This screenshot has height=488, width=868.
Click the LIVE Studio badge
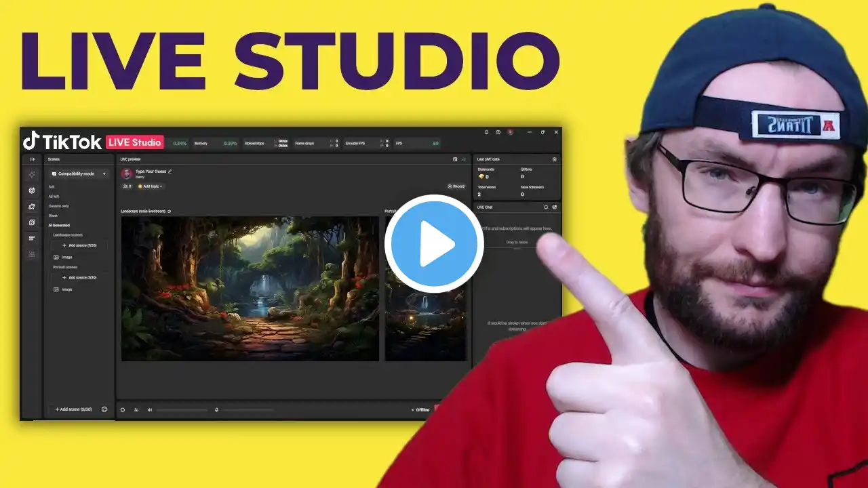point(134,142)
